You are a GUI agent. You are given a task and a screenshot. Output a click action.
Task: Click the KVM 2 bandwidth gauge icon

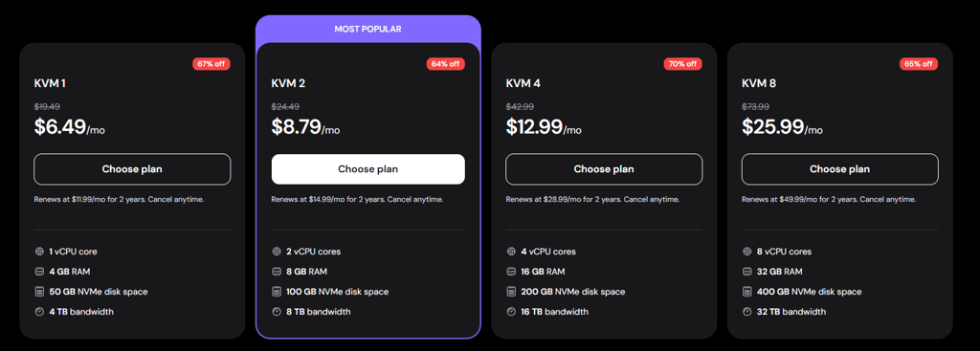(277, 312)
